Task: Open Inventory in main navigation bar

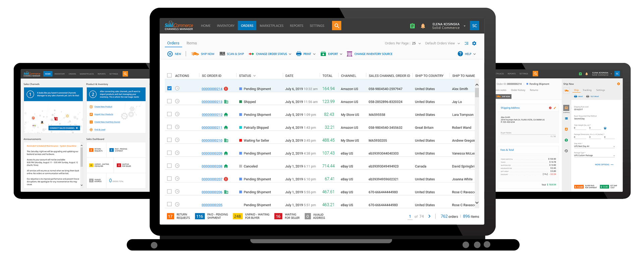Action: point(226,26)
